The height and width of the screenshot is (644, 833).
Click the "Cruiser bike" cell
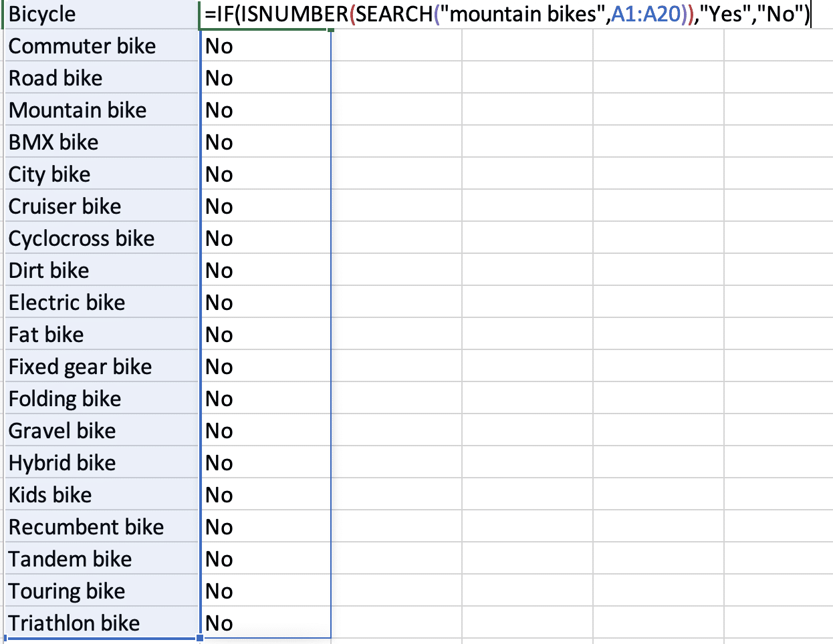coord(100,206)
